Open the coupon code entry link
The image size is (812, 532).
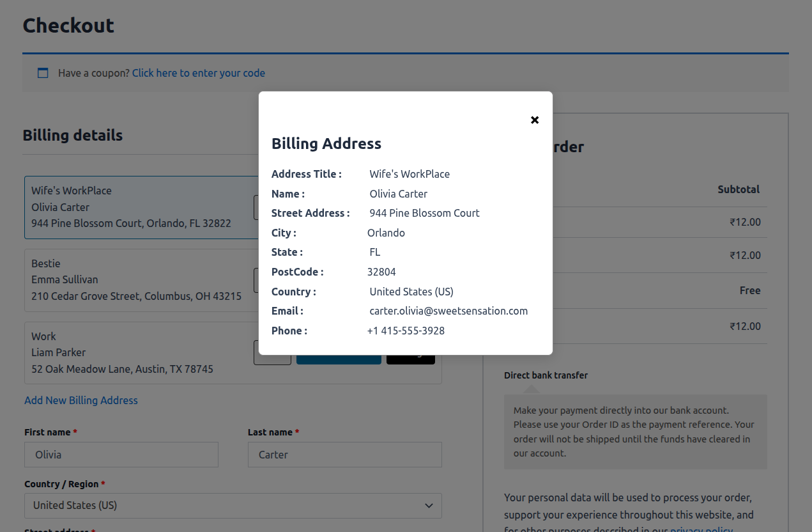tap(198, 73)
